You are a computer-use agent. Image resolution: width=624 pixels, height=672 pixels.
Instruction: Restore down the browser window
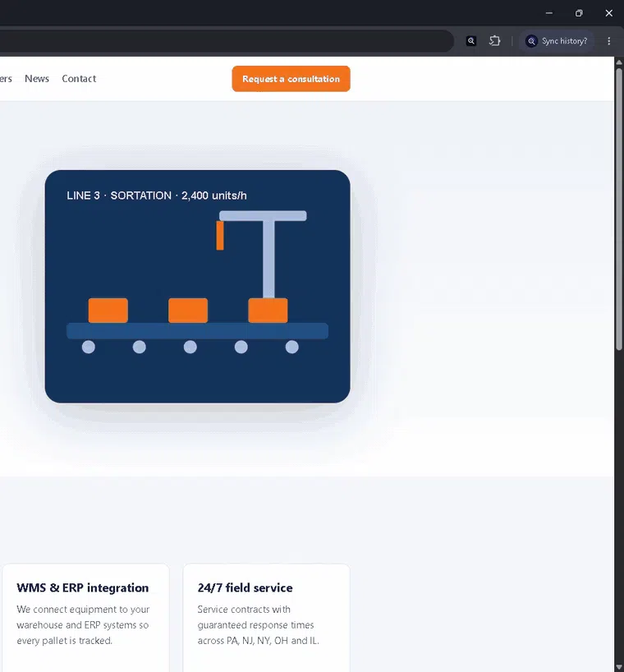(x=579, y=13)
